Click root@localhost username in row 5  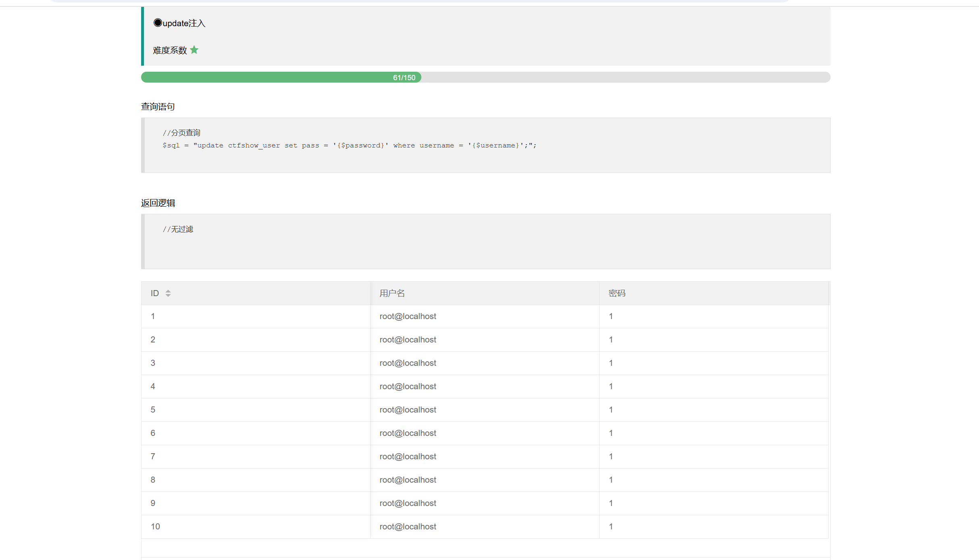pos(408,410)
